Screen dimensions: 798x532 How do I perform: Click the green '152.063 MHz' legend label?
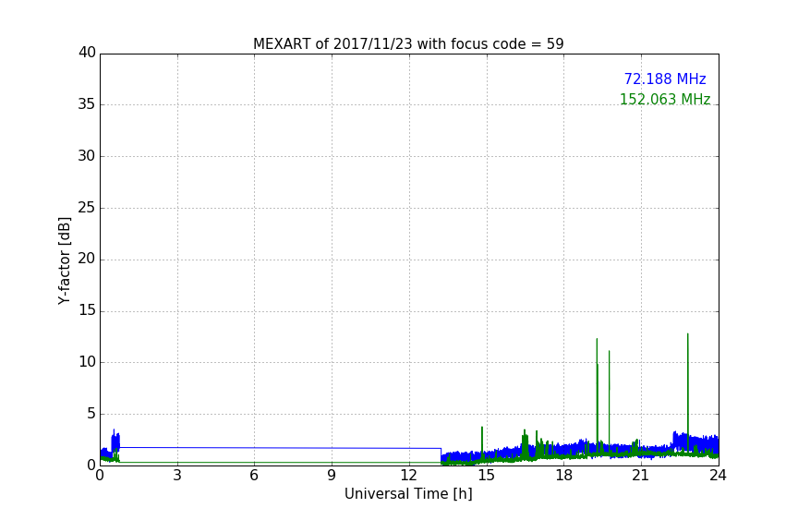click(x=665, y=99)
